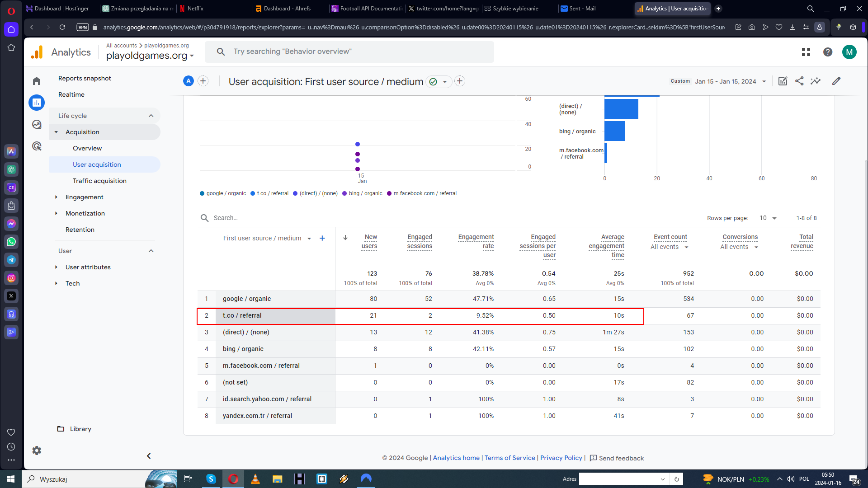Open the Insights sparkline icon
This screenshot has width=868, height=488.
click(x=816, y=81)
